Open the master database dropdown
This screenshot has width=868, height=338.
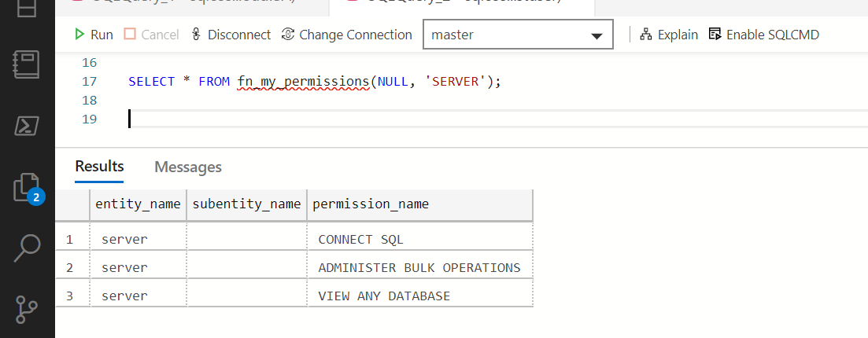tap(518, 35)
